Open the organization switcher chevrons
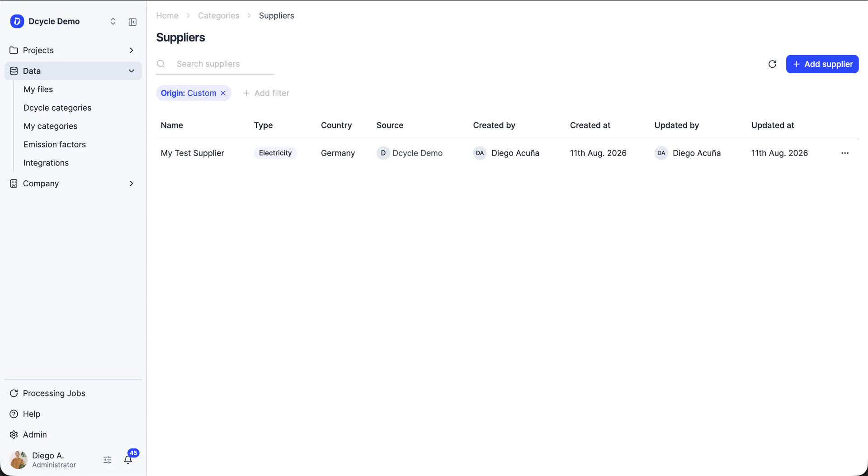Viewport: 868px width, 476px height. pos(113,21)
